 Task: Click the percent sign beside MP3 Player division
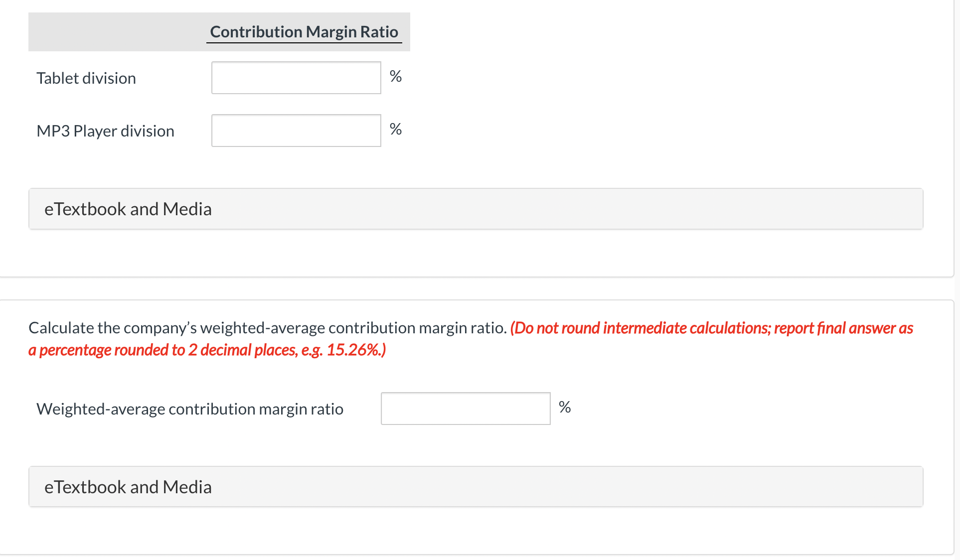[395, 129]
